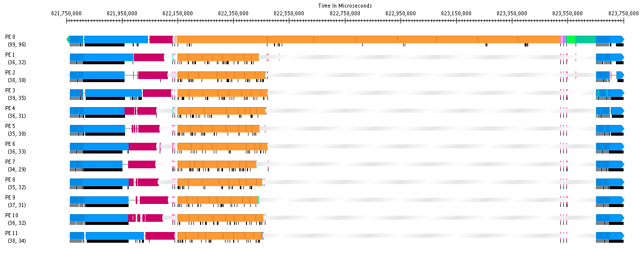Select the teal green entry block in PE 0 timeline
This screenshot has width=644, height=257.
click(586, 39)
